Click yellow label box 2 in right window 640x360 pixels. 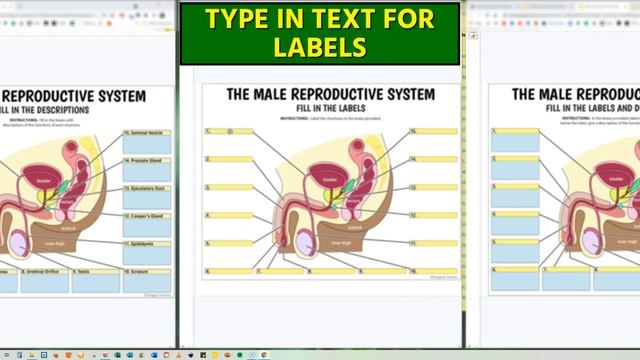click(515, 159)
